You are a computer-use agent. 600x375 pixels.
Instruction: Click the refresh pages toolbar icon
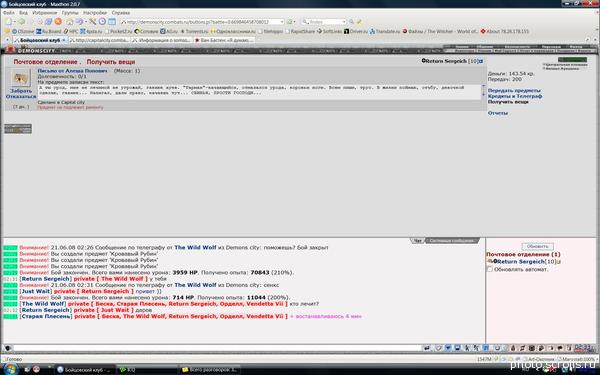(x=49, y=22)
